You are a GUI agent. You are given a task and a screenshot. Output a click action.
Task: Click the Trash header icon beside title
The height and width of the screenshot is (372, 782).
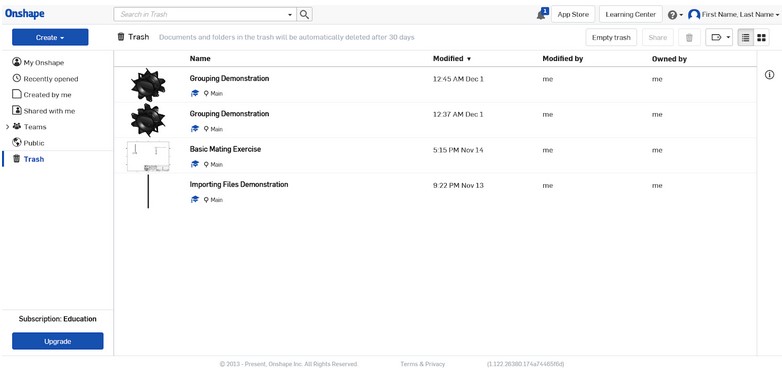pos(121,37)
